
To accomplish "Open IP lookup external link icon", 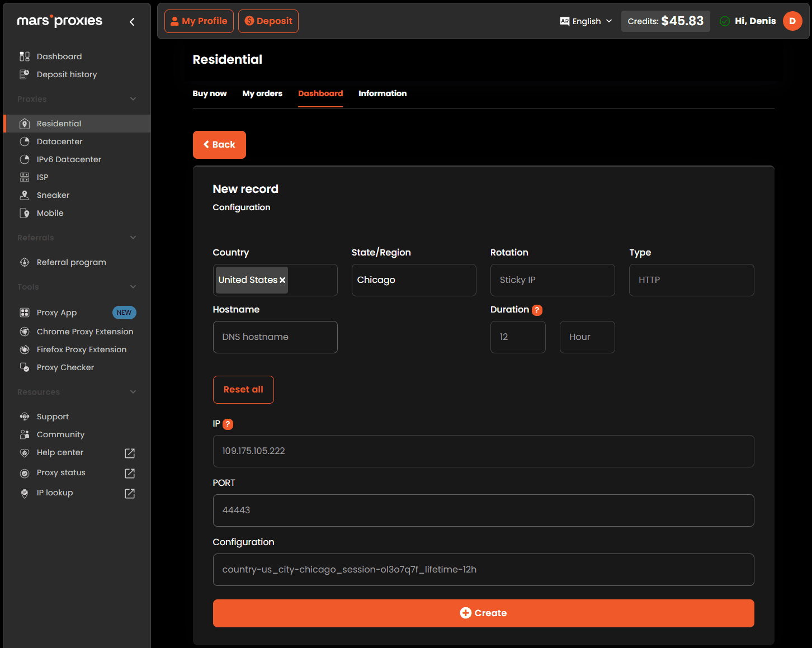I will click(130, 493).
